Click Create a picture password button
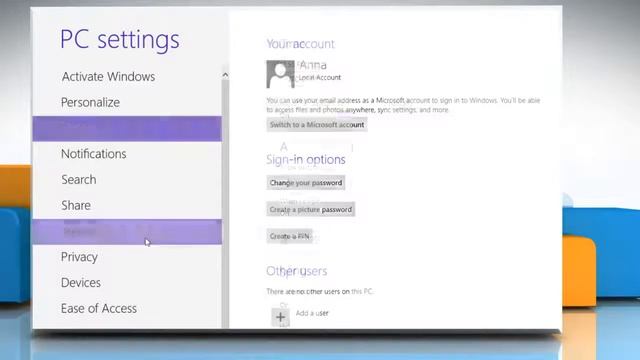Viewport: 640px width, 360px height. 311,209
